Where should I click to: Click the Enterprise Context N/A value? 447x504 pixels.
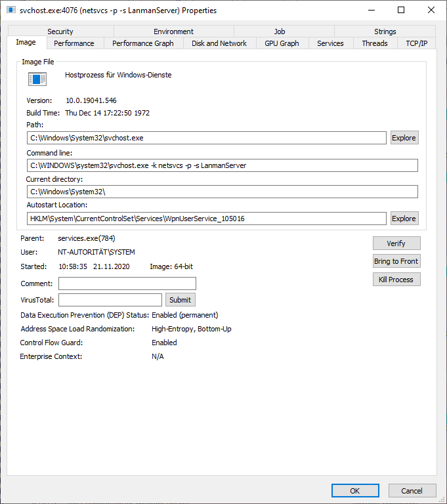pyautogui.click(x=158, y=356)
